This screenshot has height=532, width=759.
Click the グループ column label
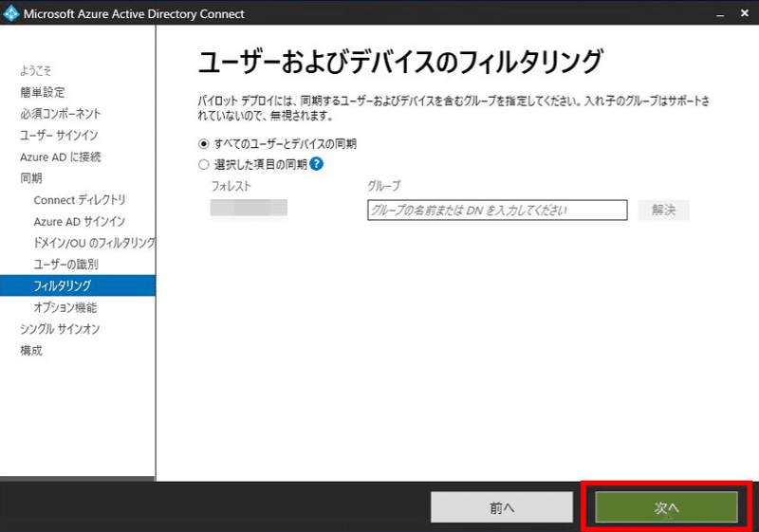(x=384, y=186)
